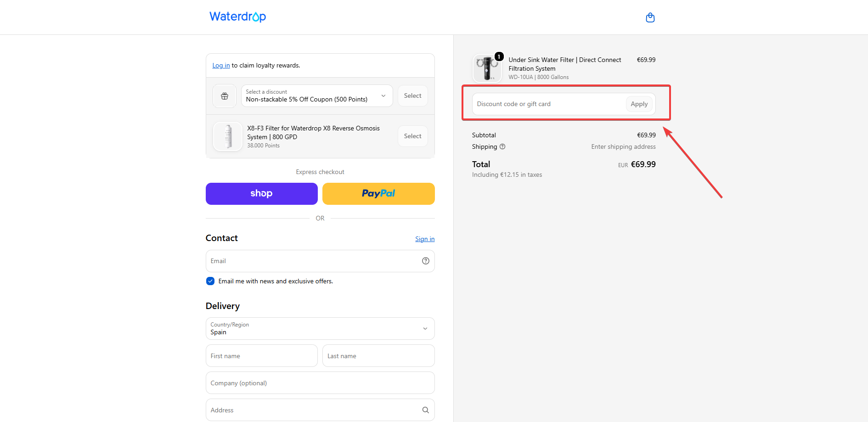Click the 'Including €12.15 in taxes' text
868x422 pixels.
coord(507,175)
